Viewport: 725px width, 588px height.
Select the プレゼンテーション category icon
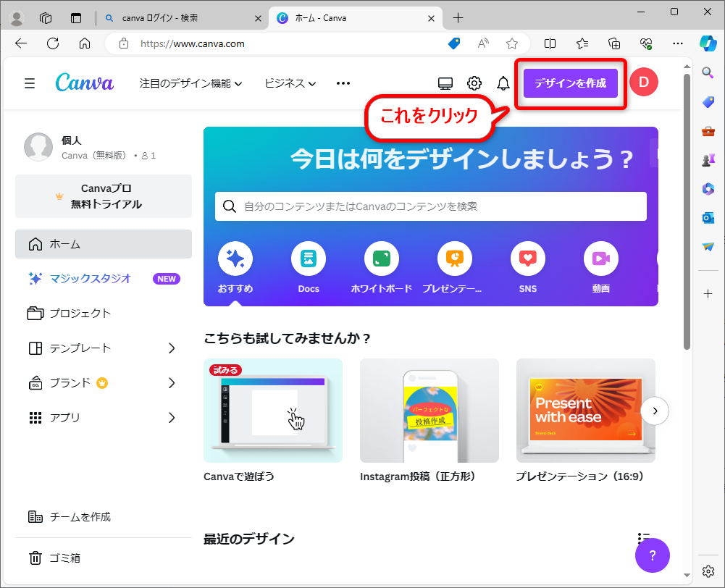pos(455,259)
